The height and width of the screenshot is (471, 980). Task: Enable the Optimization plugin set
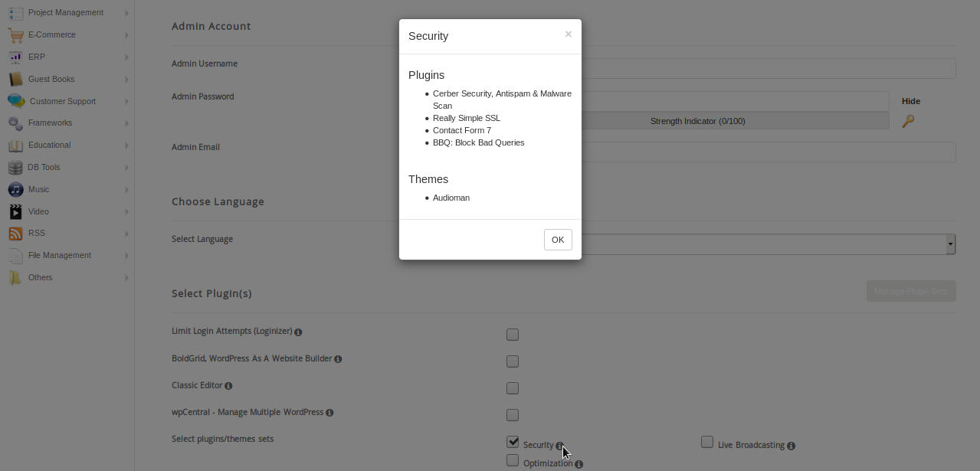[512, 460]
